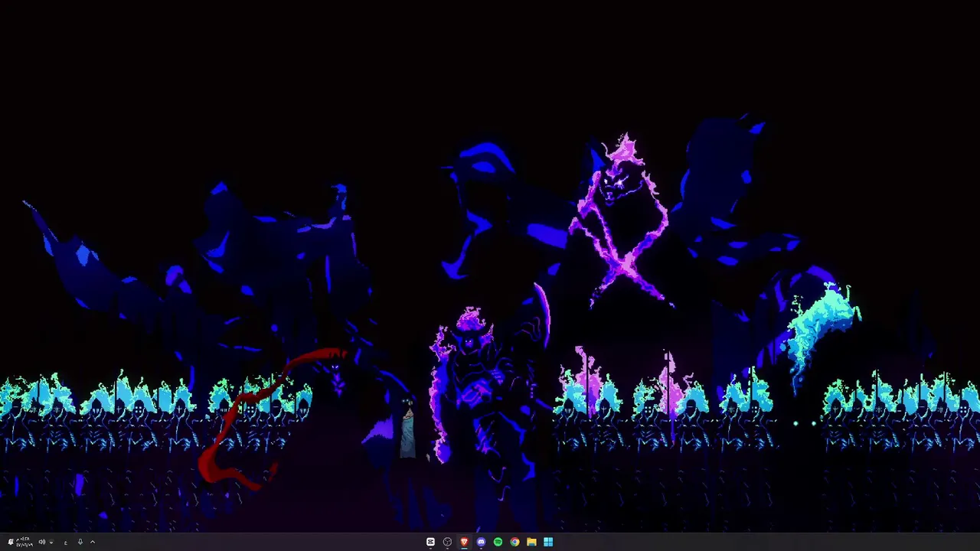Open Discord from the taskbar

[x=481, y=542]
